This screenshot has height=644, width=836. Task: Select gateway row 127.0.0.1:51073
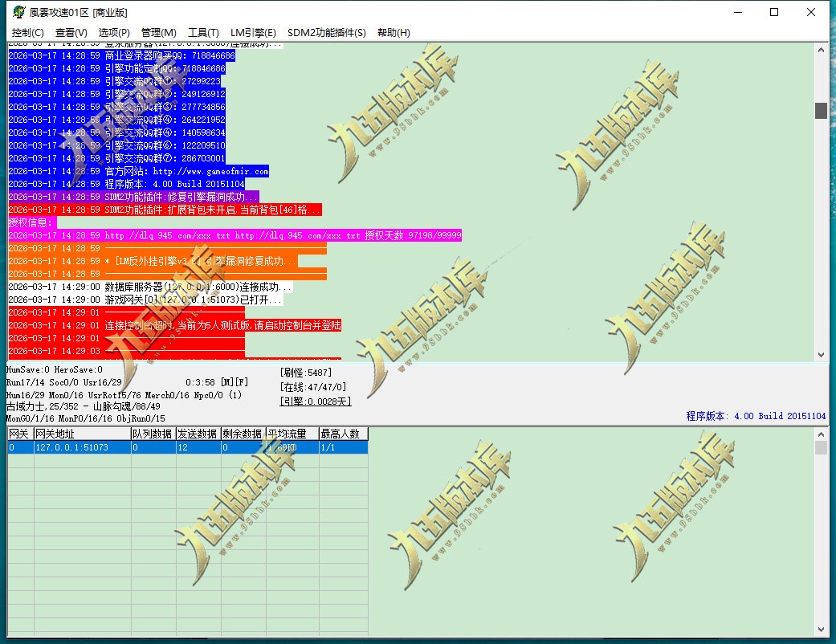click(x=188, y=447)
